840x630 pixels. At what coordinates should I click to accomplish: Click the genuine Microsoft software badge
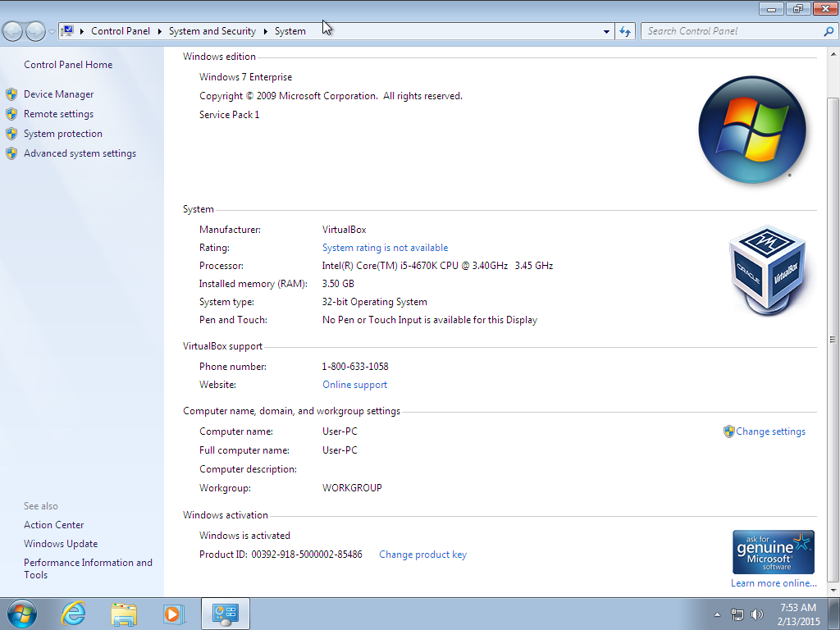click(x=773, y=552)
